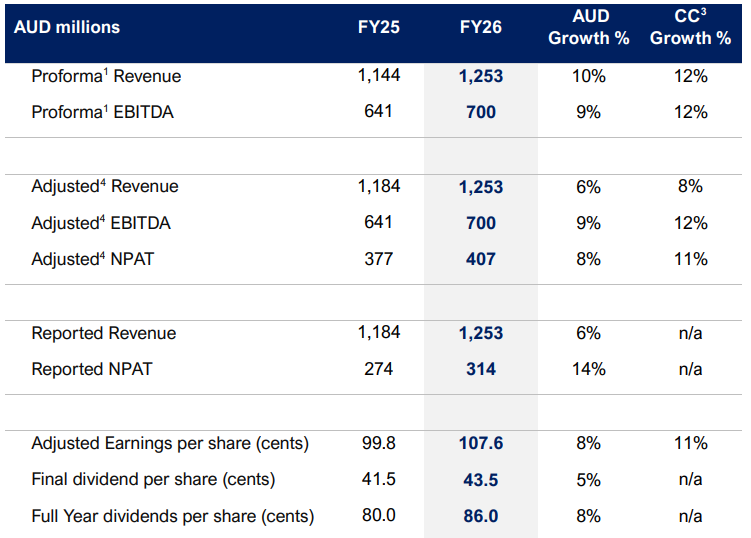Click Final dividend FY25 value 41.5
Screen dimensions: 751x538
click(378, 479)
